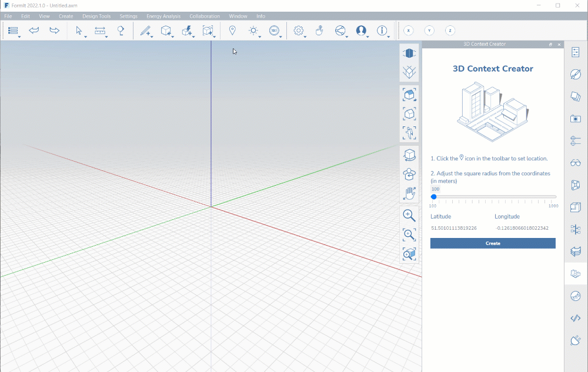Screen dimensions: 588x372
Task: Open the Script Editor code panel
Action: (x=576, y=319)
